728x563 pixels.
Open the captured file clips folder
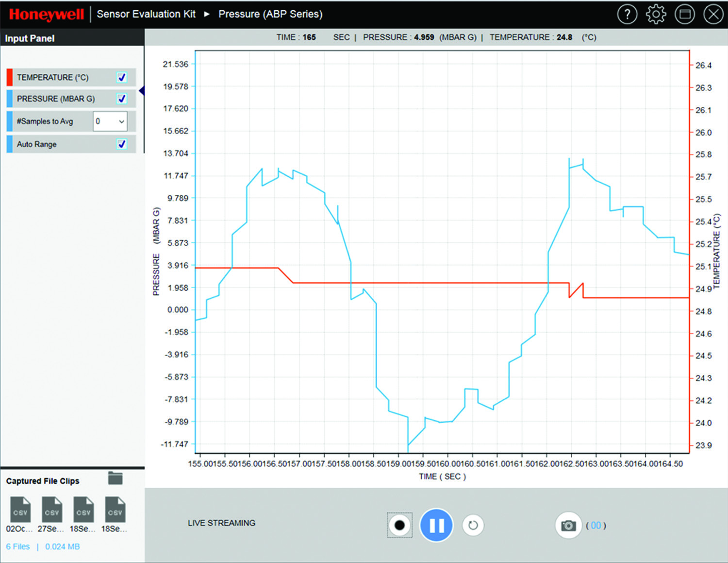tap(115, 478)
